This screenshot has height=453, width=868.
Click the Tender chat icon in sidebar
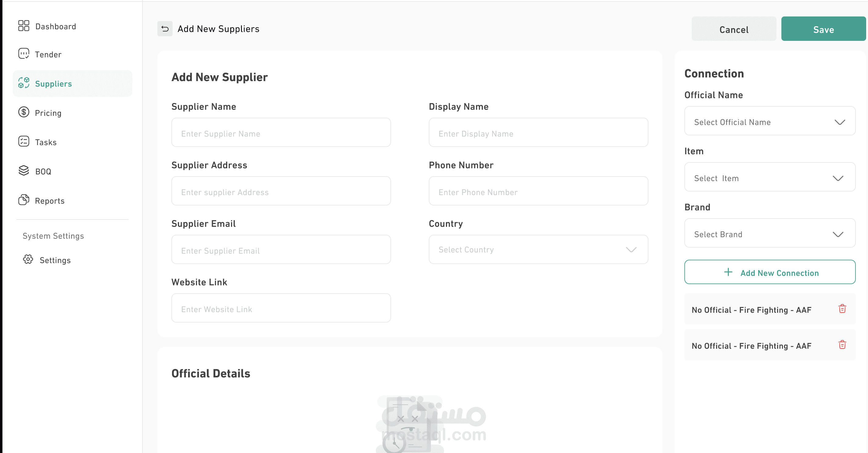[23, 54]
